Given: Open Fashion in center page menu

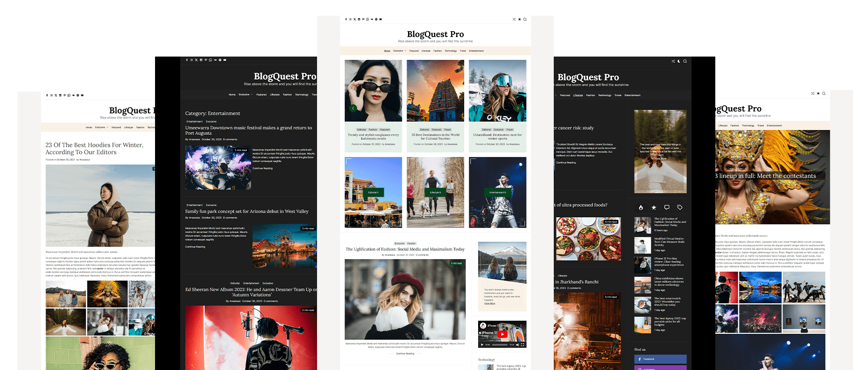Looking at the screenshot, I should (x=438, y=51).
